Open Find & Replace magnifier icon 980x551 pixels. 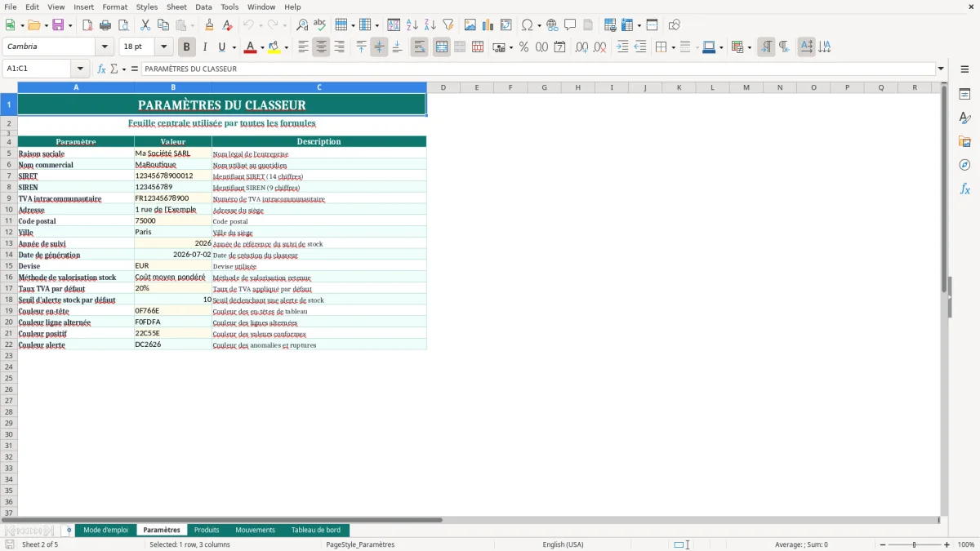(x=302, y=25)
